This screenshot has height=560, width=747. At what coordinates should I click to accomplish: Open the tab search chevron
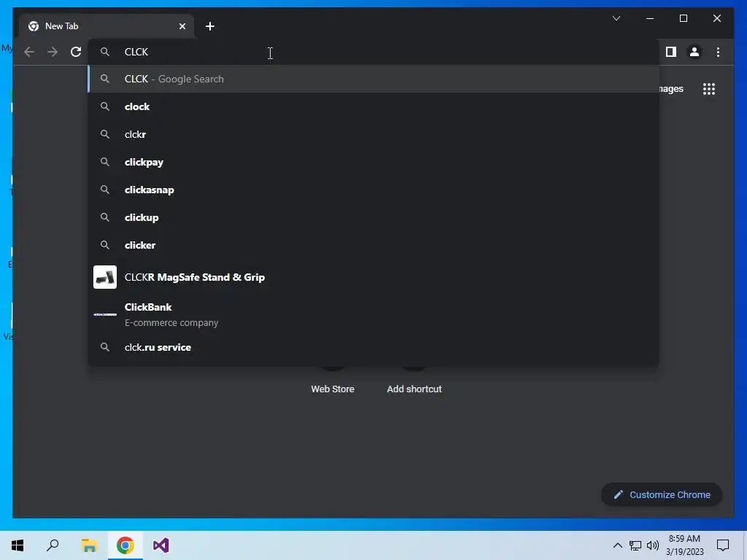click(x=616, y=18)
